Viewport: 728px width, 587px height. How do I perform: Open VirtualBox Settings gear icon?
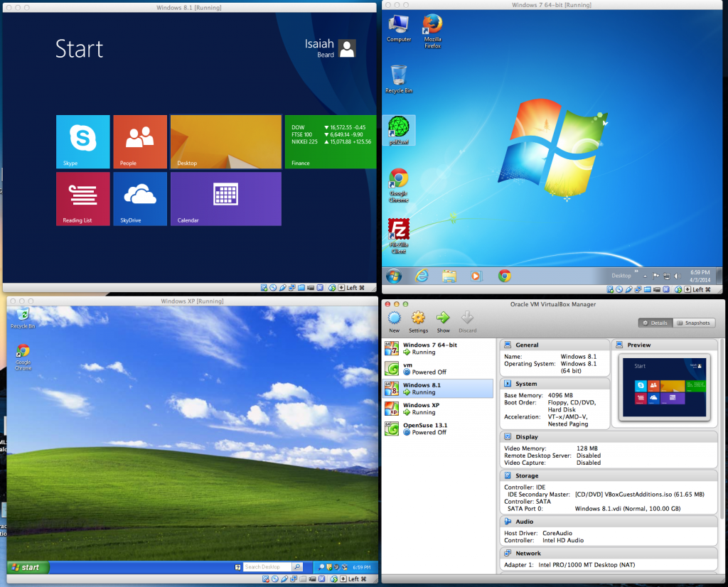click(x=418, y=319)
